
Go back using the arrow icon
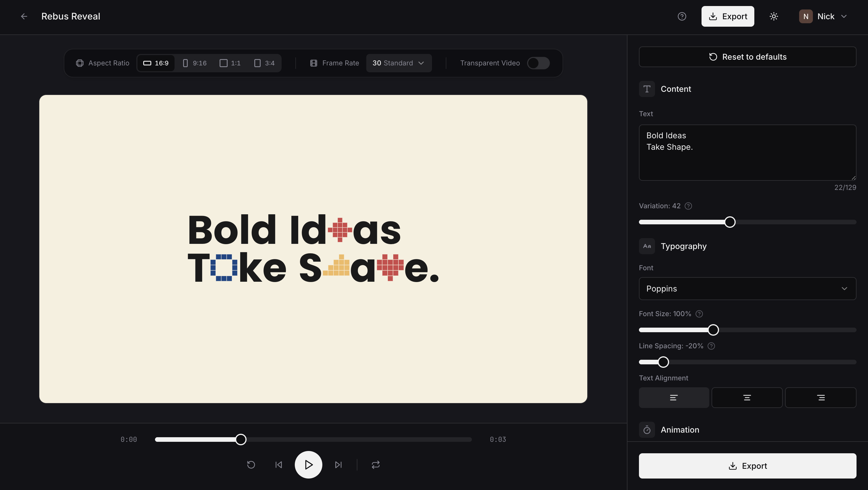[24, 16]
